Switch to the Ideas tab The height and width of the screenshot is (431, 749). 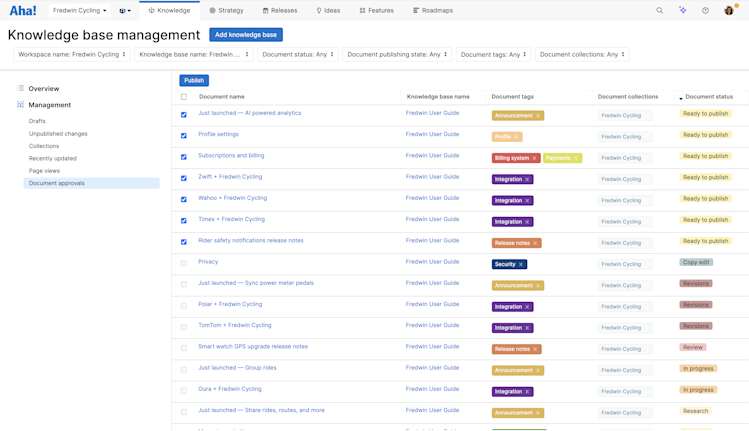pos(328,11)
